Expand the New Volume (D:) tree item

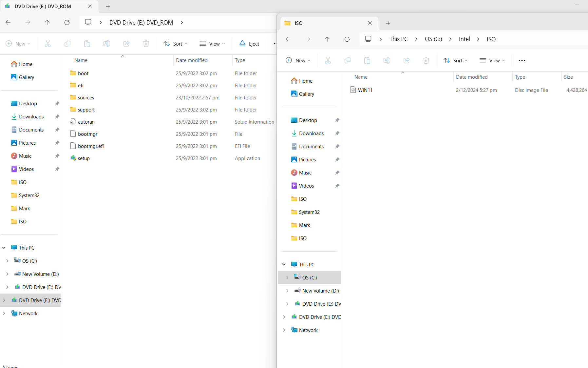(8, 274)
